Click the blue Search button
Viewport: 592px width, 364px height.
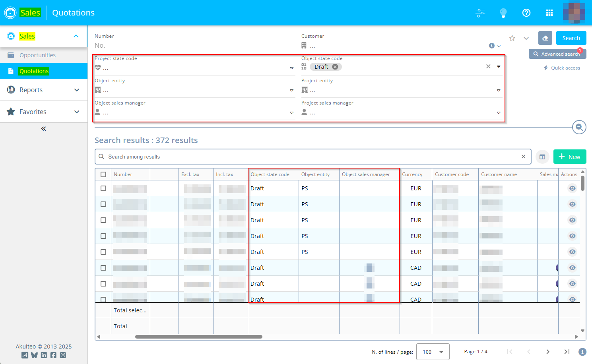571,38
